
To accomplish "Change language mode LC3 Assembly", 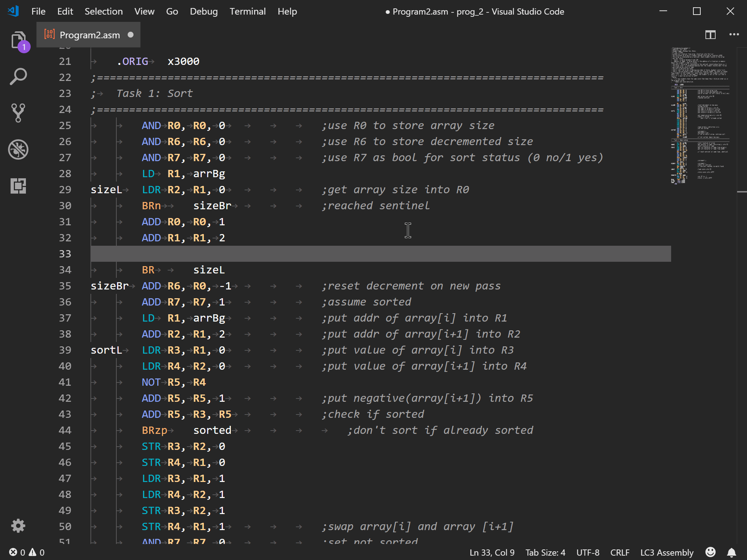I will (666, 552).
